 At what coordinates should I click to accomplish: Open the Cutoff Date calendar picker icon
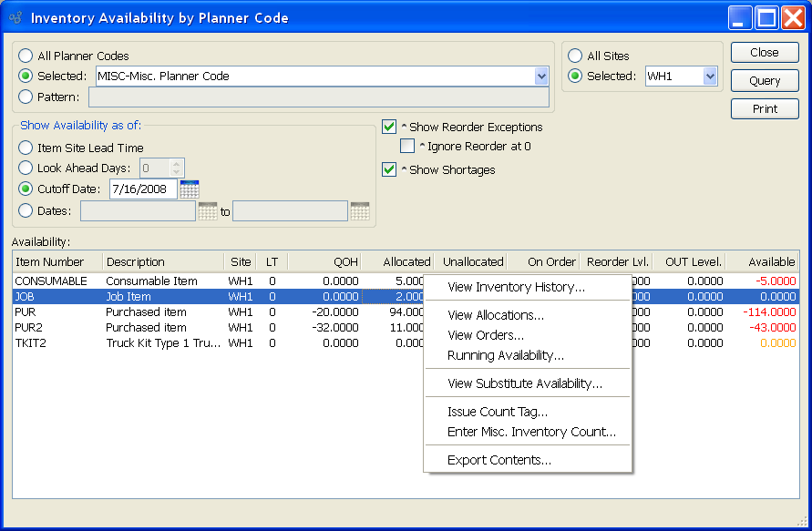190,189
